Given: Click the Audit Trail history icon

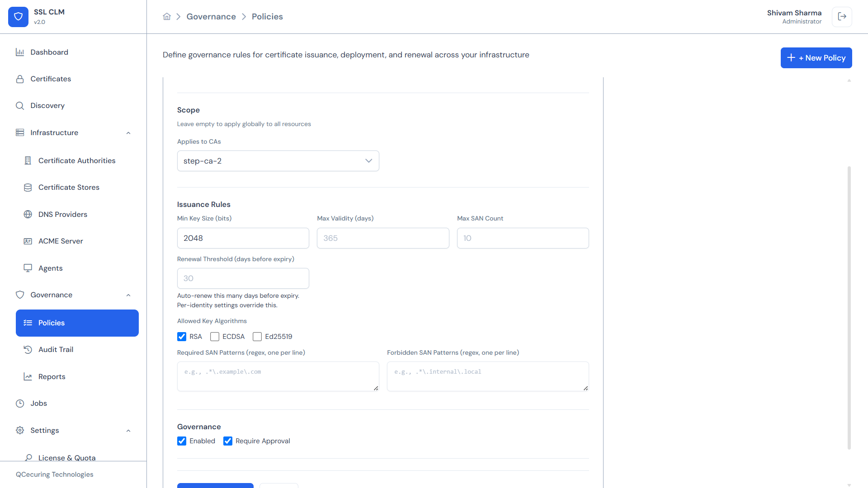Looking at the screenshot, I should coord(28,350).
